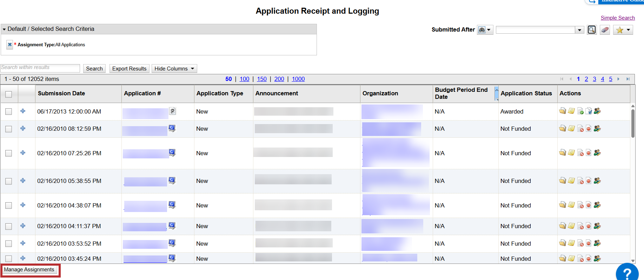644x280 pixels.
Task: Click the paper 'P' icon in the 06/17/2013 row
Action: pos(172,111)
